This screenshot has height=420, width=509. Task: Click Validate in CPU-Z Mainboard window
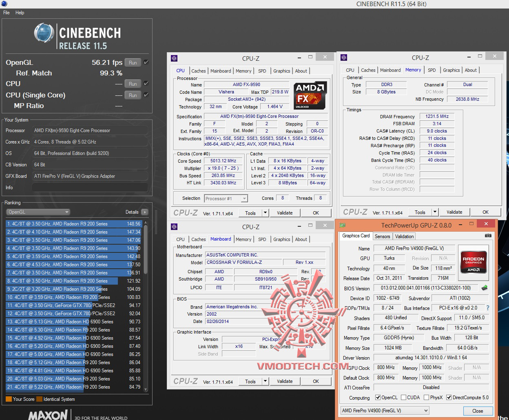pyautogui.click(x=285, y=381)
